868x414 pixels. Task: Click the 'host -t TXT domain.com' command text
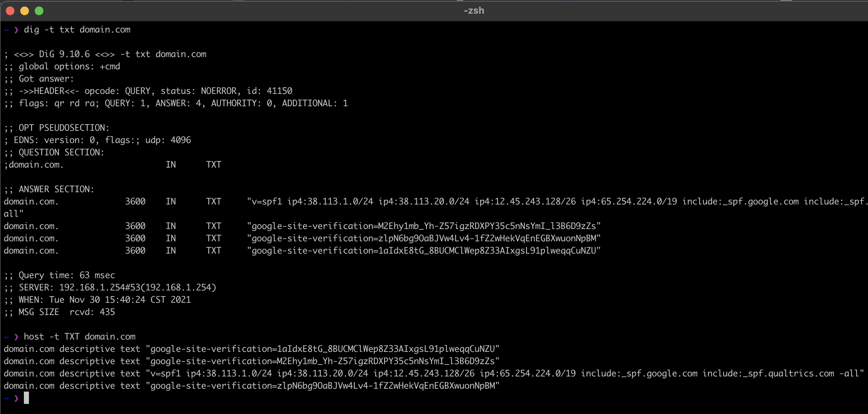pyautogui.click(x=80, y=337)
